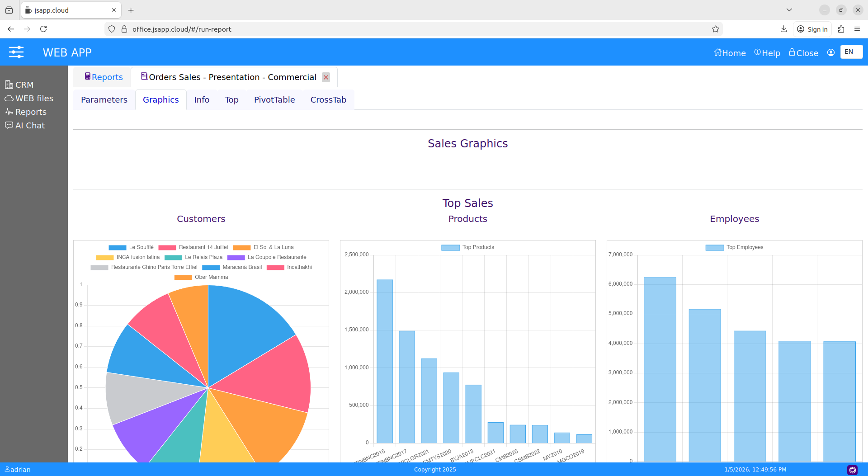The height and width of the screenshot is (476, 868).
Task: Click the Restaurant 14 Juillet color swatch
Action: click(x=167, y=247)
